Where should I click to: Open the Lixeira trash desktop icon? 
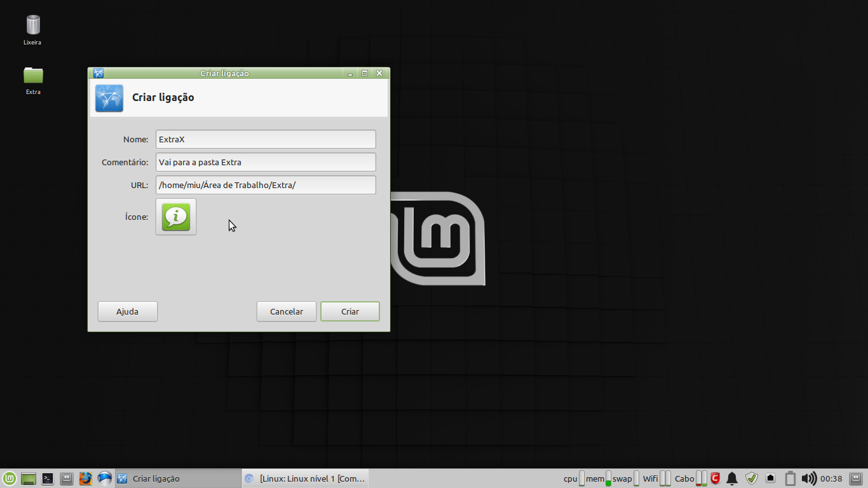33,30
